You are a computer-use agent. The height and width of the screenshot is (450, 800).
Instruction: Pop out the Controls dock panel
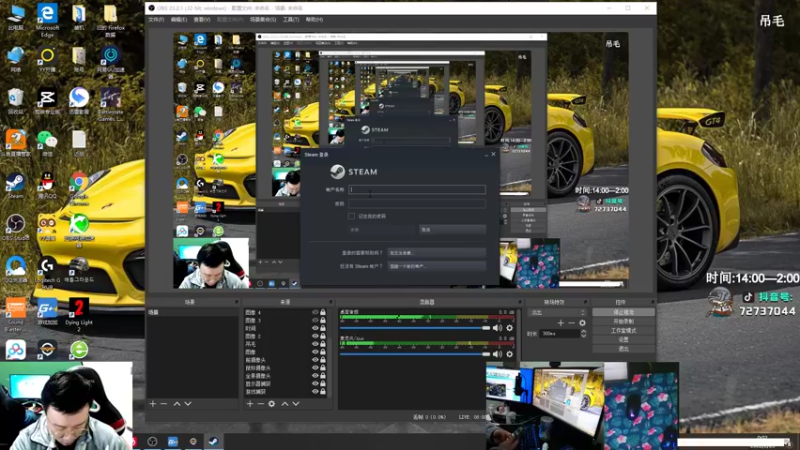point(652,302)
